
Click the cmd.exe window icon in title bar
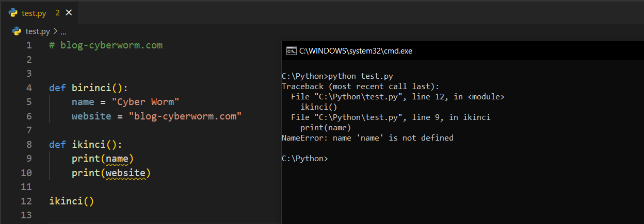click(x=291, y=51)
